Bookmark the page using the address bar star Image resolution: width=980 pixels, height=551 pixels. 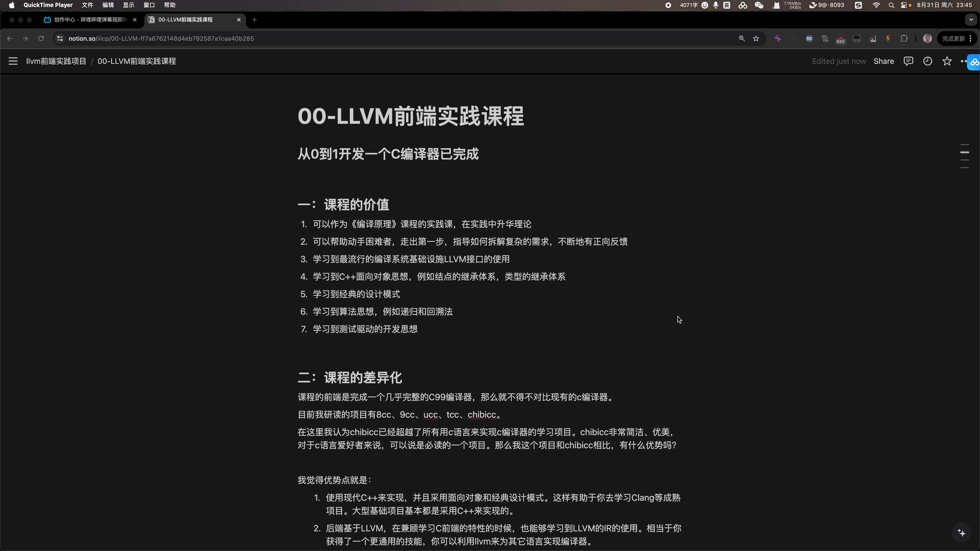(756, 39)
